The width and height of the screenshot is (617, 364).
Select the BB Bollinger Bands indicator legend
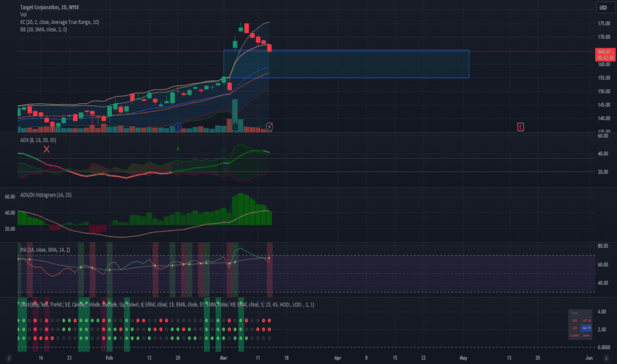click(44, 30)
